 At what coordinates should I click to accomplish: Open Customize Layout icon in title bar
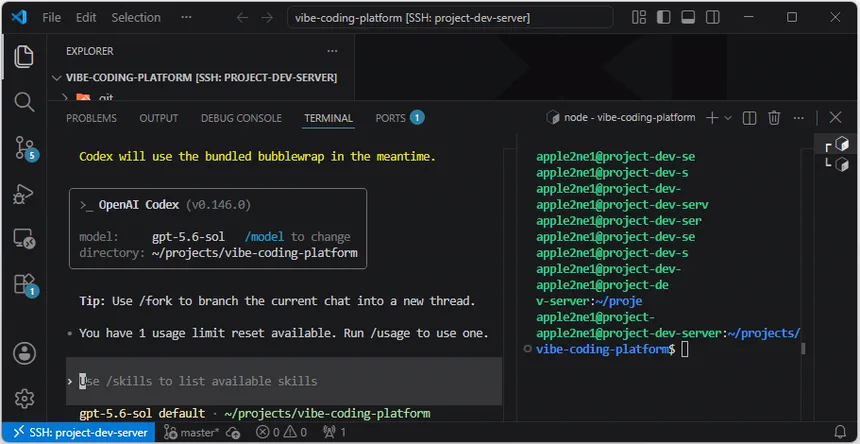(639, 18)
